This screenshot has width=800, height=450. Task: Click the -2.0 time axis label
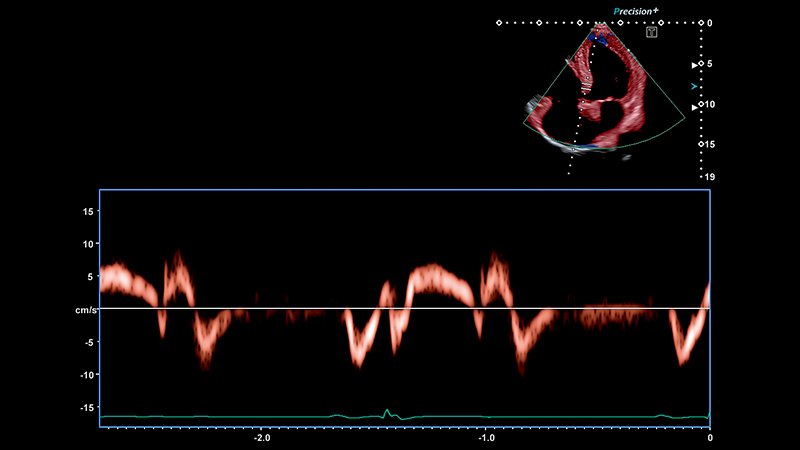tap(261, 438)
